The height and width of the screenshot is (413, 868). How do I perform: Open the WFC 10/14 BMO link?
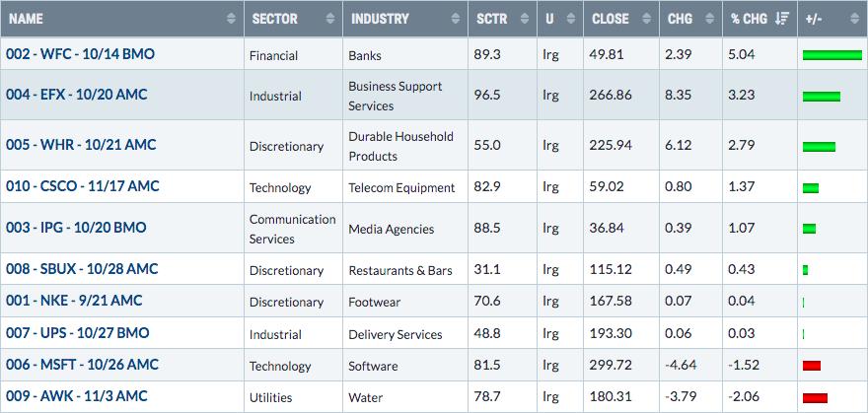coord(80,54)
